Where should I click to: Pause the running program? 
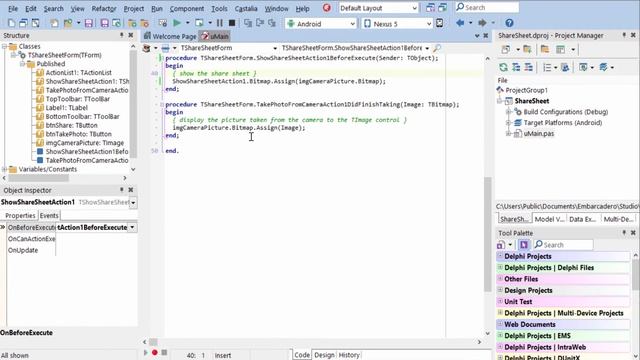click(220, 23)
